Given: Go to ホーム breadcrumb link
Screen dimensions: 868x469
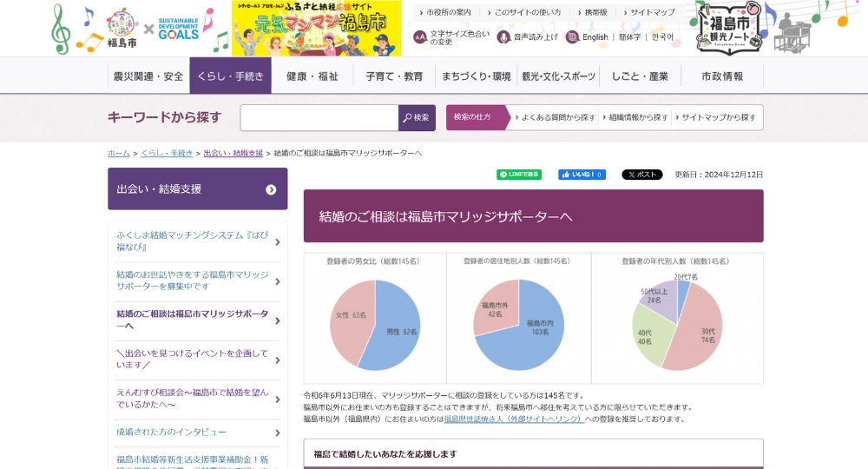Looking at the screenshot, I should pos(118,153).
